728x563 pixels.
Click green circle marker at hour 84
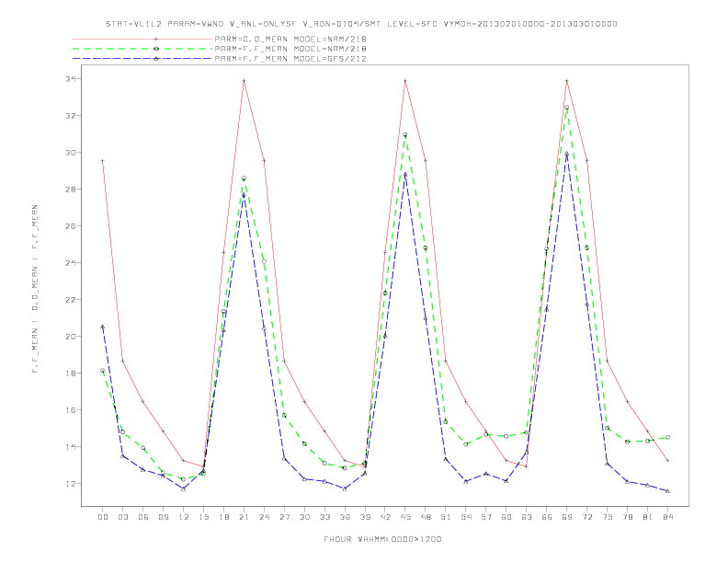[x=668, y=437]
